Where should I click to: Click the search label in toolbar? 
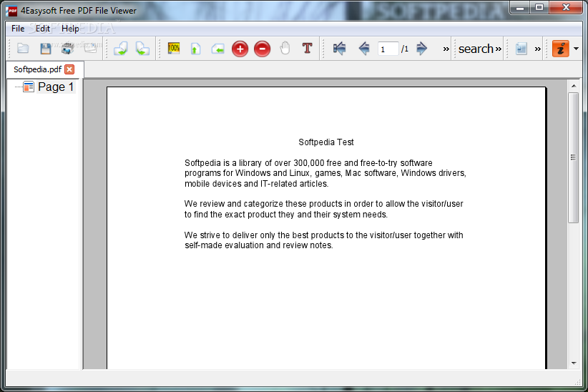click(476, 49)
